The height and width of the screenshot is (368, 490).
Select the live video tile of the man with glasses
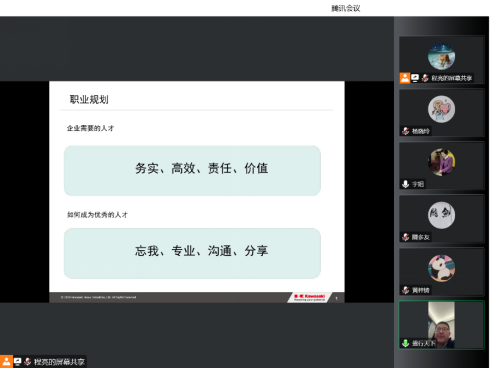tap(442, 325)
